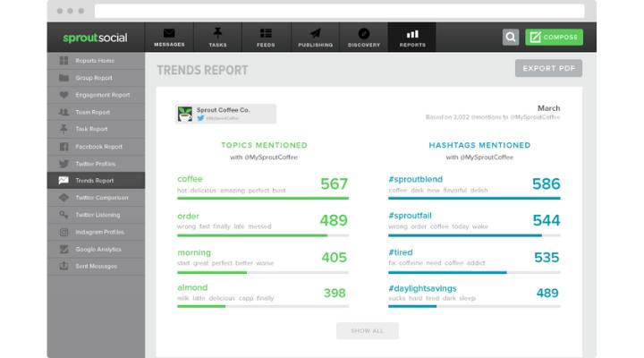This screenshot has height=358, width=644.
Task: Click the Task Report pin icon
Action: (64, 129)
